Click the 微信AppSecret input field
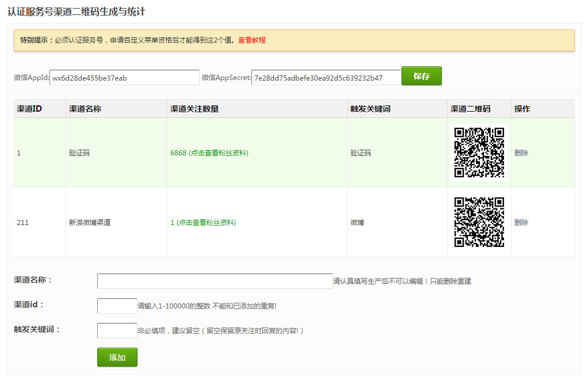The width and height of the screenshot is (588, 381). (326, 78)
